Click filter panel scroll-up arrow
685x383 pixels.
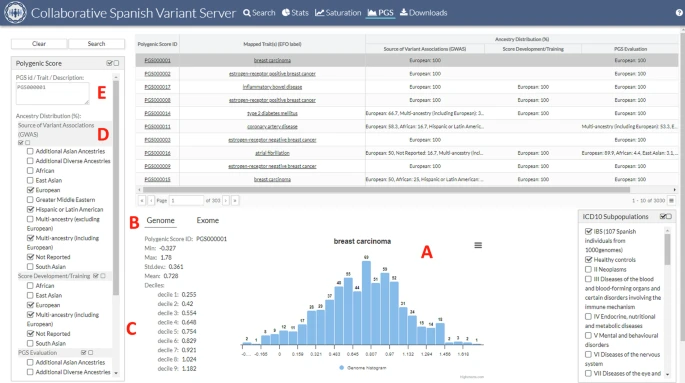116,77
